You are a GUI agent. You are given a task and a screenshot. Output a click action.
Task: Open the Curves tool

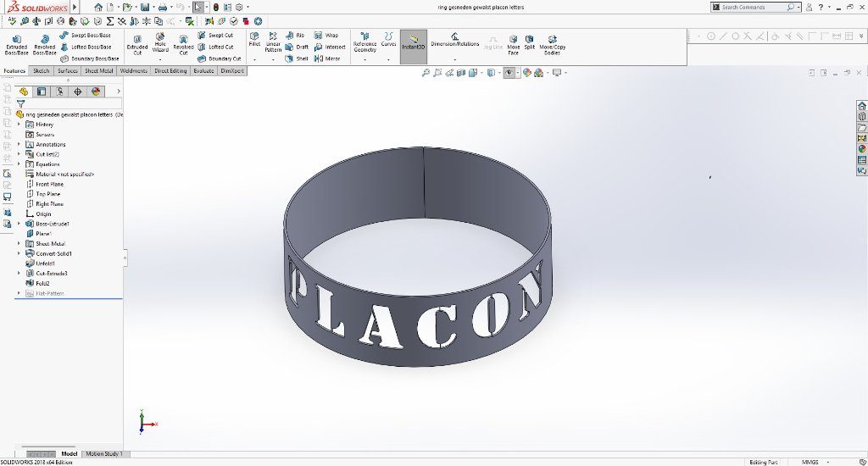point(388,39)
